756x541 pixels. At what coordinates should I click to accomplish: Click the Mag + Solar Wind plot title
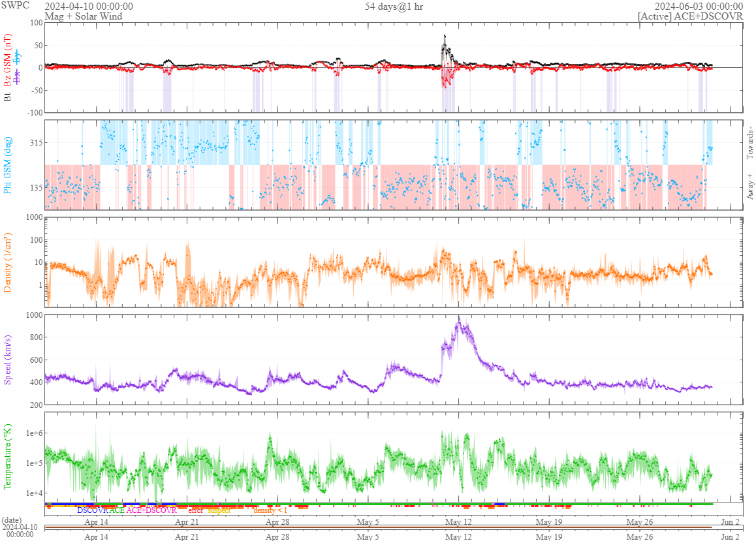(84, 16)
